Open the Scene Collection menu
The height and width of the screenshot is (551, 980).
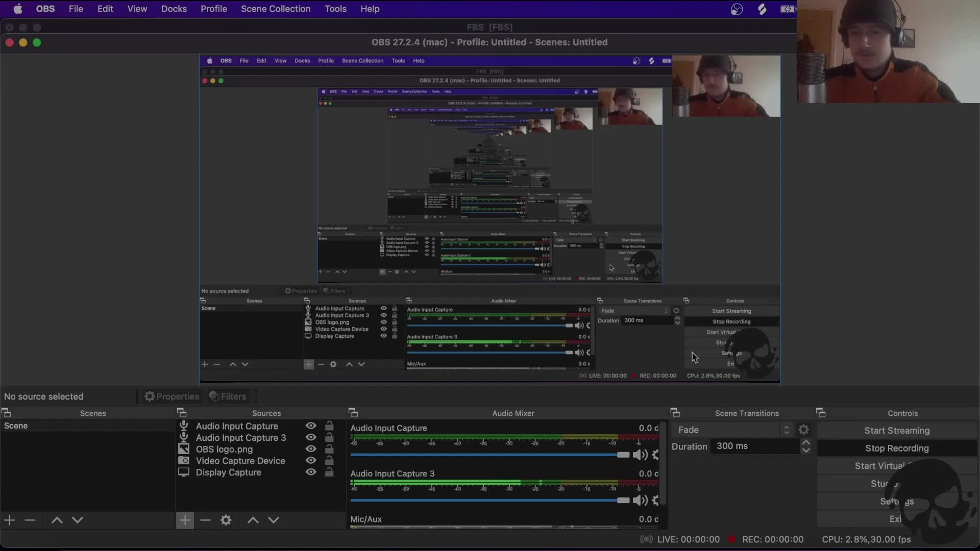[276, 9]
